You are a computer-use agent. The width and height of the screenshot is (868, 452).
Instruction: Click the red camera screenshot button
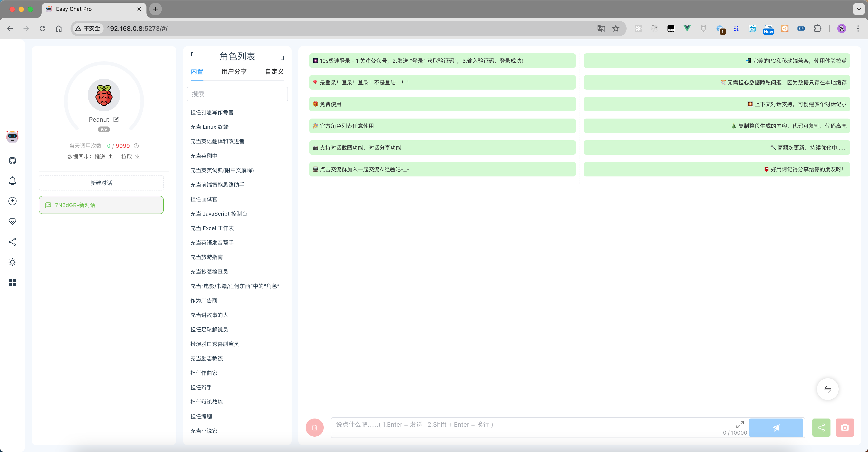(x=844, y=427)
